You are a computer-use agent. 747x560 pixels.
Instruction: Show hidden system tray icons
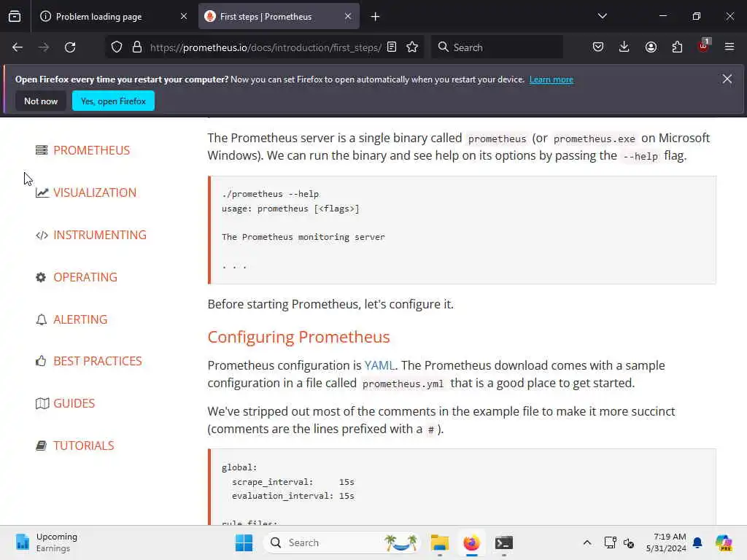click(587, 542)
